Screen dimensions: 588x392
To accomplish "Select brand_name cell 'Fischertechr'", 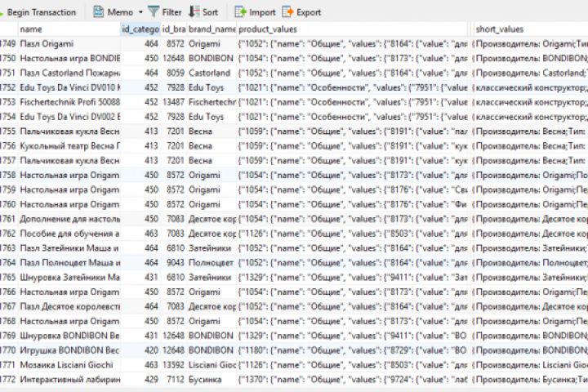I will 212,102.
